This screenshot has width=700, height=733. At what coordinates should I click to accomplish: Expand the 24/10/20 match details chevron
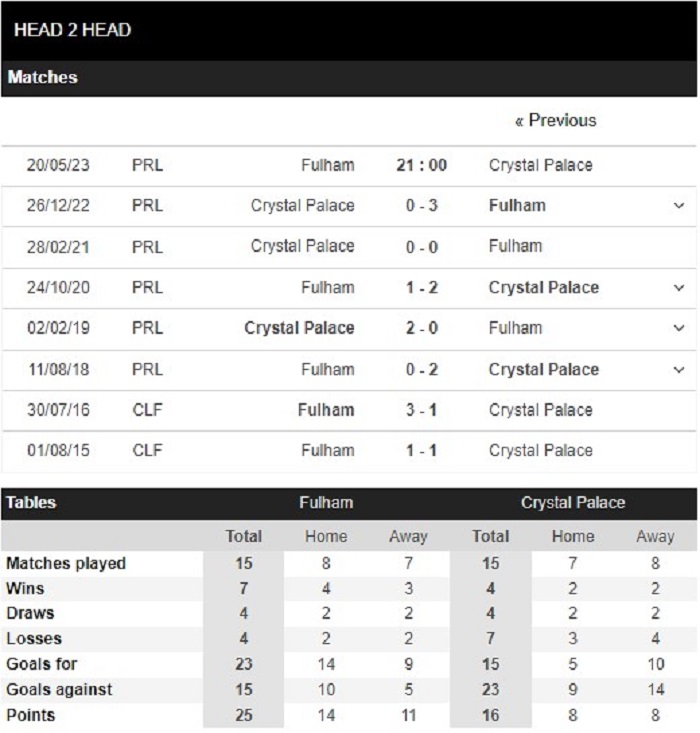tap(678, 288)
